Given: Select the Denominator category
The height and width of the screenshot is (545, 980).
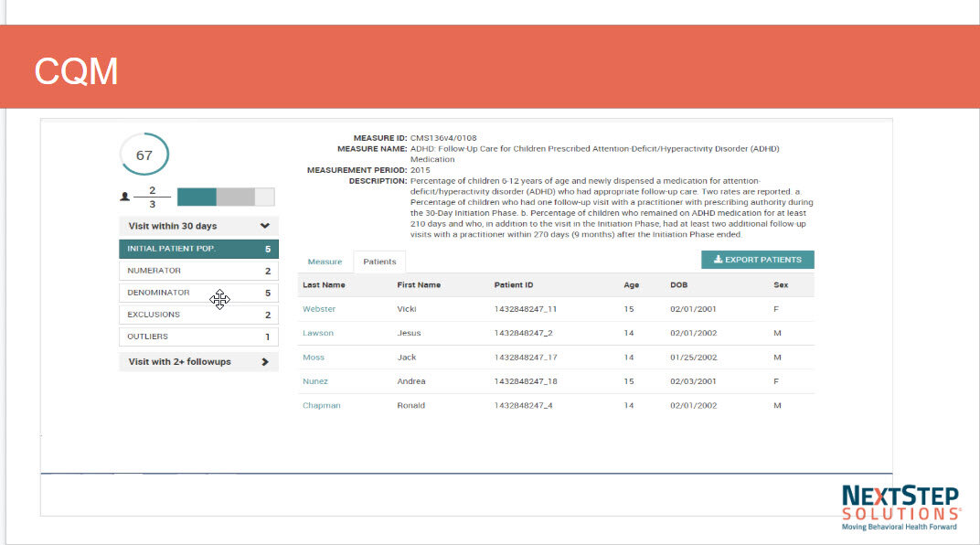Looking at the screenshot, I should (198, 293).
